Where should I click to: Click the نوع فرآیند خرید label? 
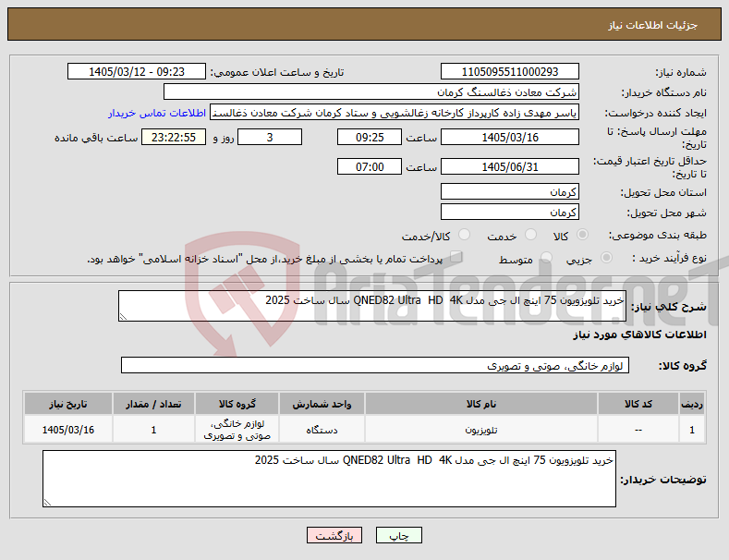tap(670, 258)
